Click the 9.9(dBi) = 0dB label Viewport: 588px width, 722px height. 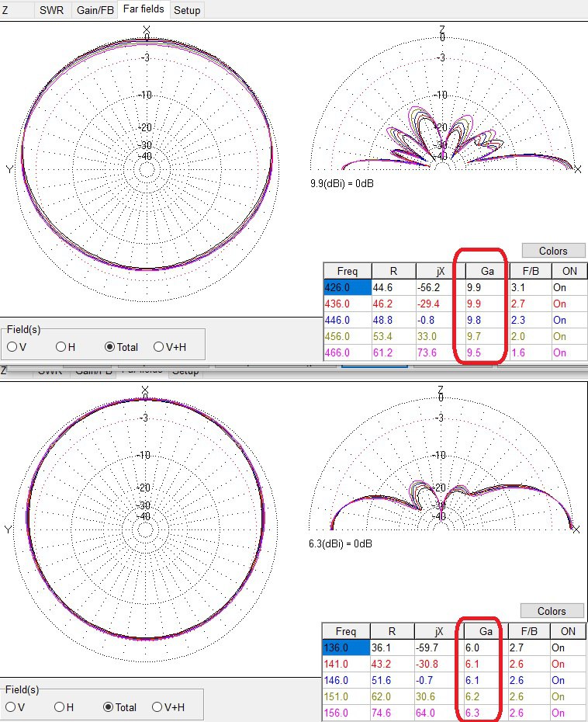click(x=342, y=183)
